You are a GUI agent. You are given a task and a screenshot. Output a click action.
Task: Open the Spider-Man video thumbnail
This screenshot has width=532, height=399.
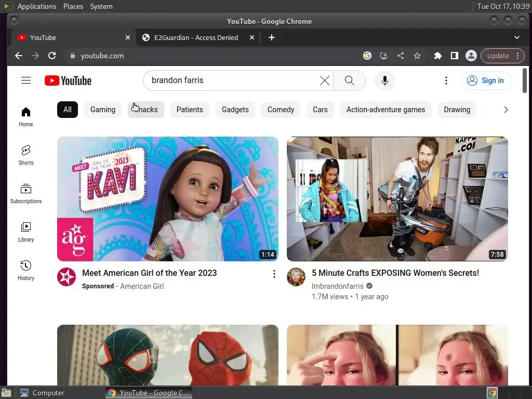168,355
